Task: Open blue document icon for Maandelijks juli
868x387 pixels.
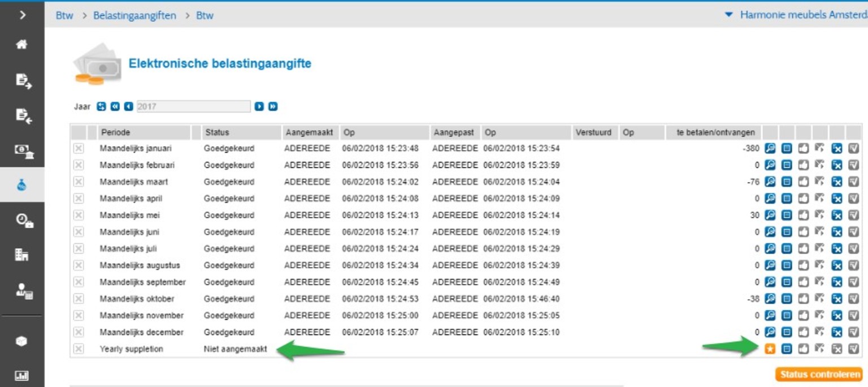Action: pos(786,249)
